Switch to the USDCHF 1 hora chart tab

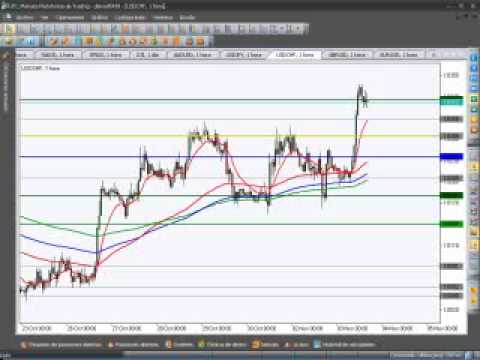(x=295, y=55)
